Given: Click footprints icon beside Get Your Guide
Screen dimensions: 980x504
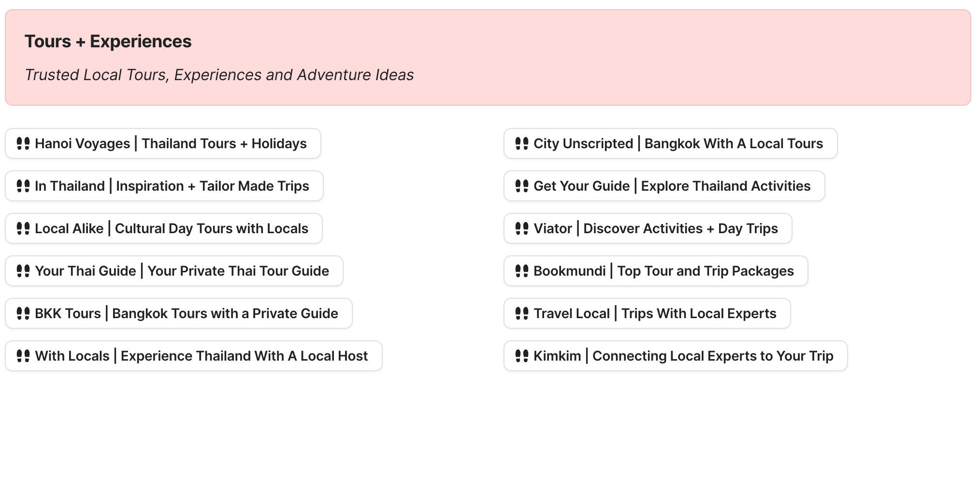Looking at the screenshot, I should [522, 186].
